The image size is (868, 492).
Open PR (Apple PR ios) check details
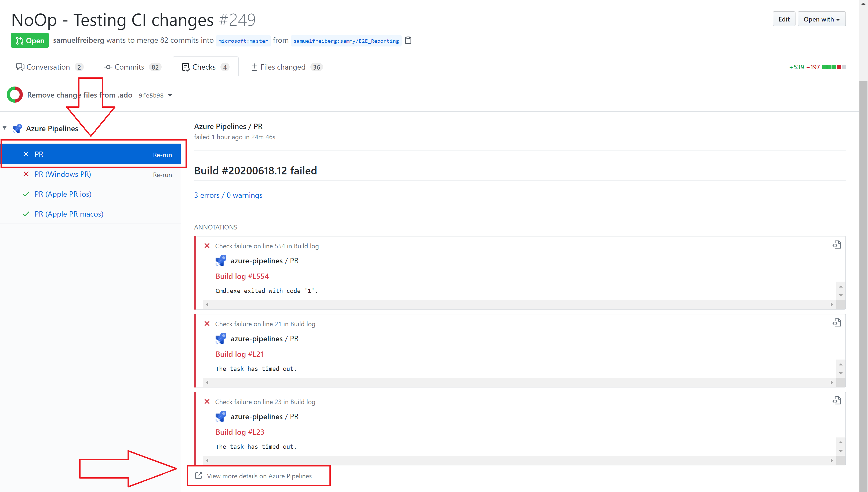[63, 194]
